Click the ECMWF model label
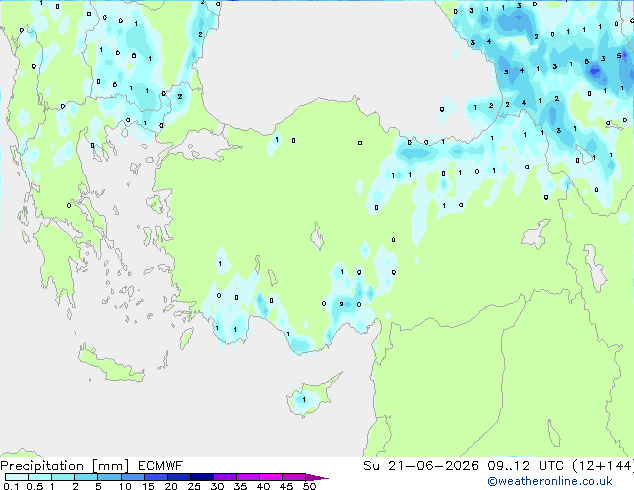 coord(161,466)
